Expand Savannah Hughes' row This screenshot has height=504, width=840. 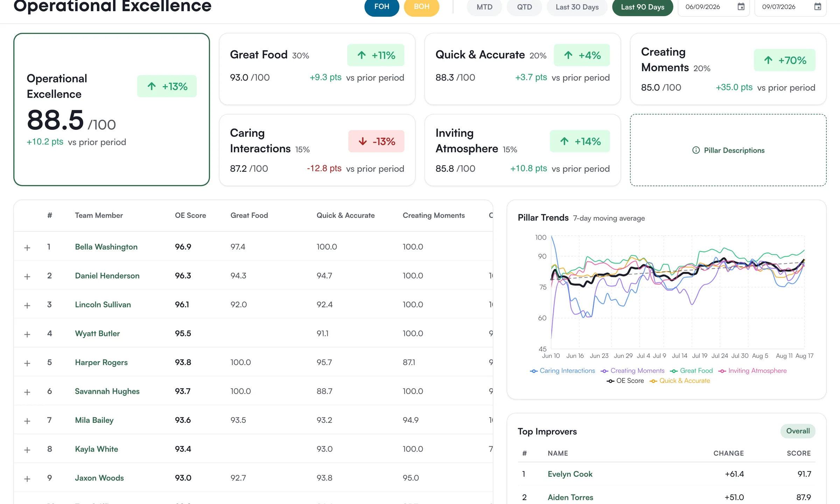coord(27,392)
